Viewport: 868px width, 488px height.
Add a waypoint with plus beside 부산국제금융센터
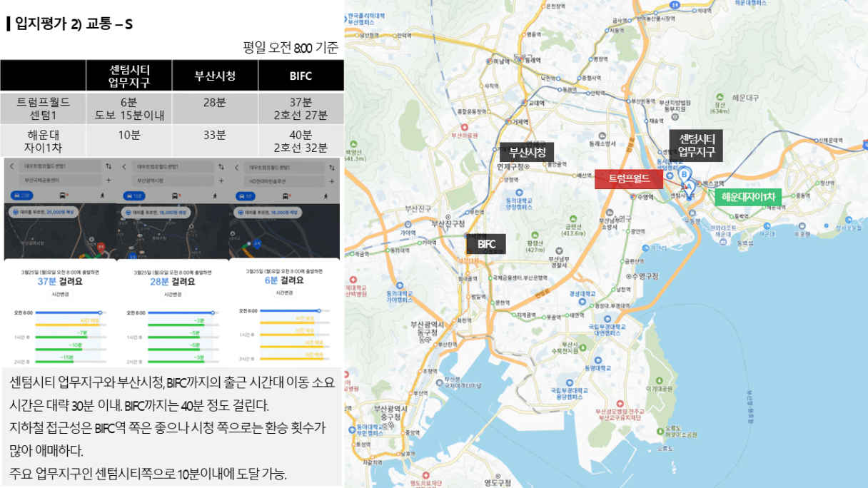pos(108,181)
